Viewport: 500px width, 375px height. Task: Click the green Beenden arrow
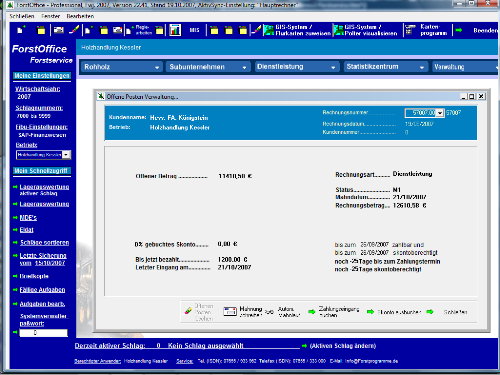pos(459,30)
